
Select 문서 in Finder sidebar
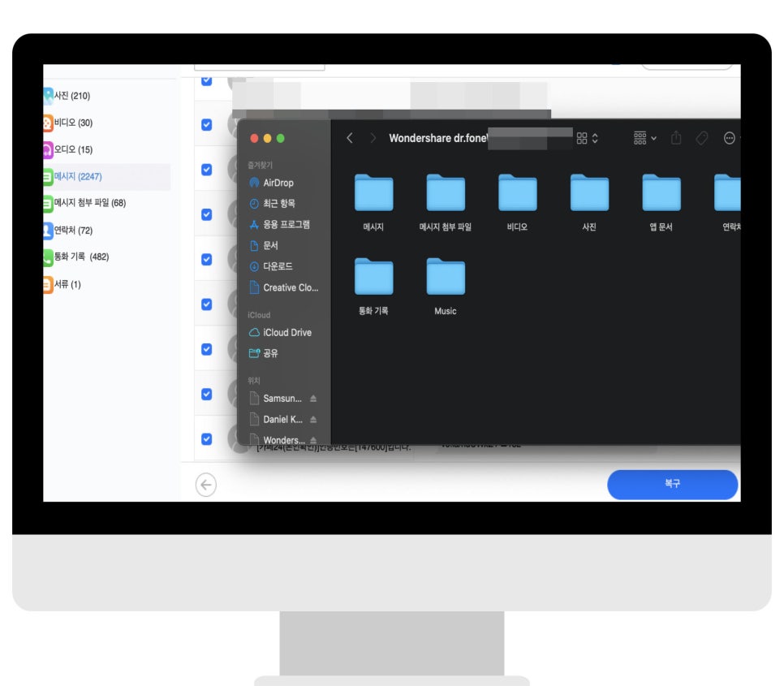264,245
